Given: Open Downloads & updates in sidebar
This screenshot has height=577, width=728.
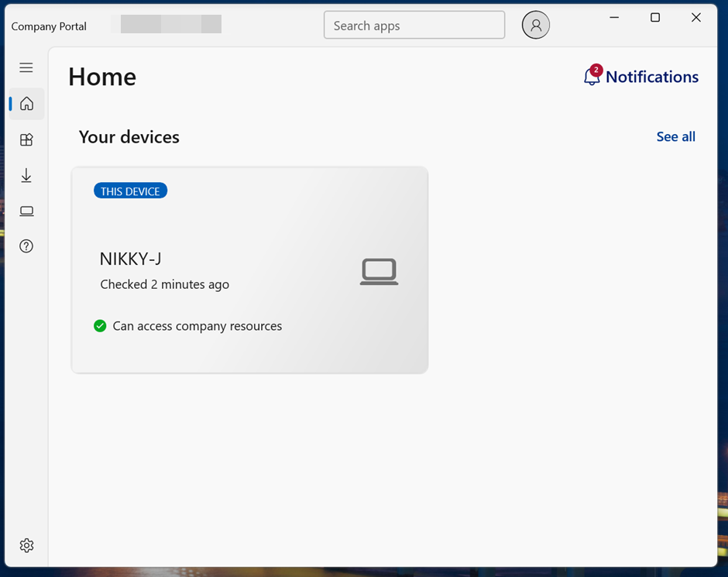Looking at the screenshot, I should click(26, 176).
